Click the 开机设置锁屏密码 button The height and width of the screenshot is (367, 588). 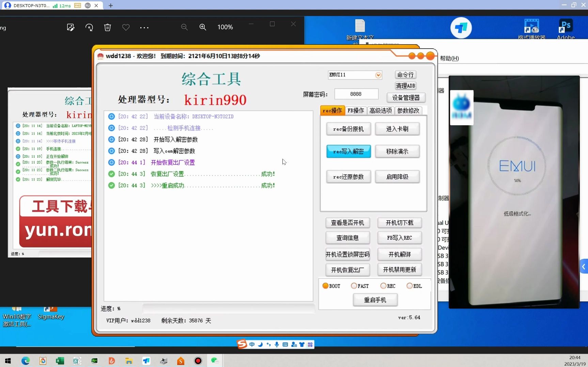pos(347,254)
